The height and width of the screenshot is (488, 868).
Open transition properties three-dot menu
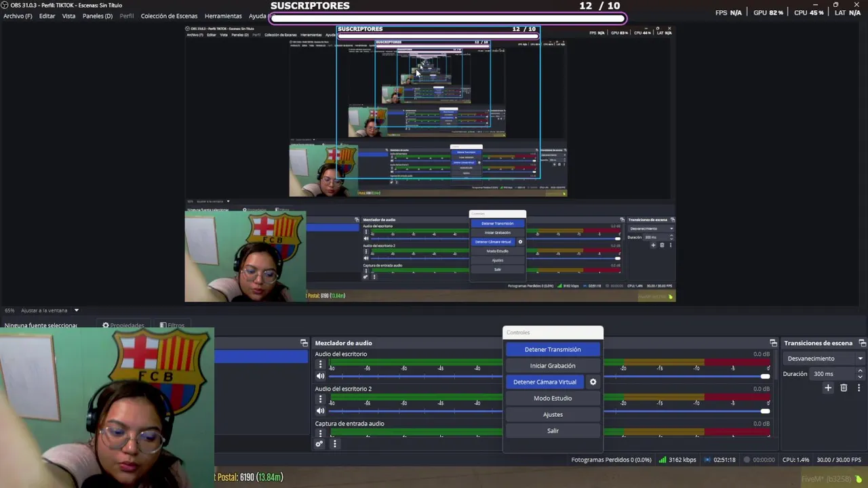pyautogui.click(x=859, y=388)
